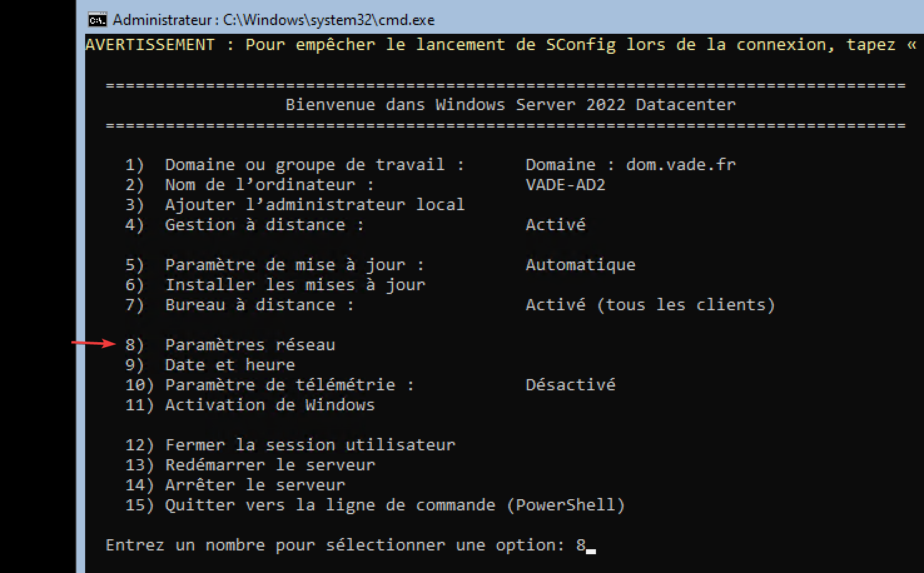The height and width of the screenshot is (573, 924).
Task: Select the 'Date et heure' entry
Action: click(x=230, y=365)
